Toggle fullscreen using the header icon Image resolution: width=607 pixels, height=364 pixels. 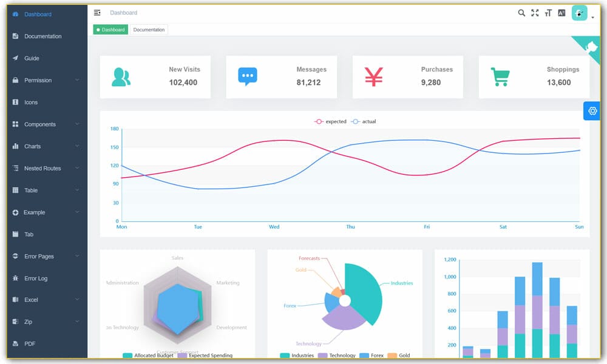[x=535, y=12]
